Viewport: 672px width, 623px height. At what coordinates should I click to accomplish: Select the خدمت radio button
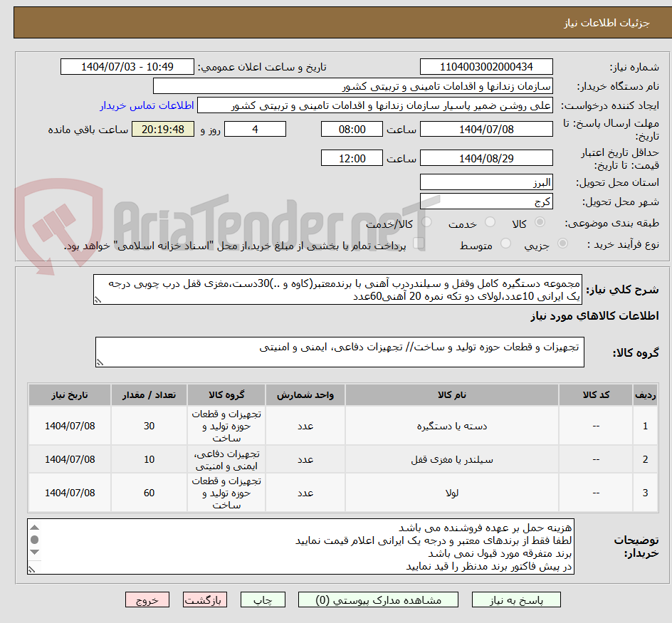tap(490, 222)
